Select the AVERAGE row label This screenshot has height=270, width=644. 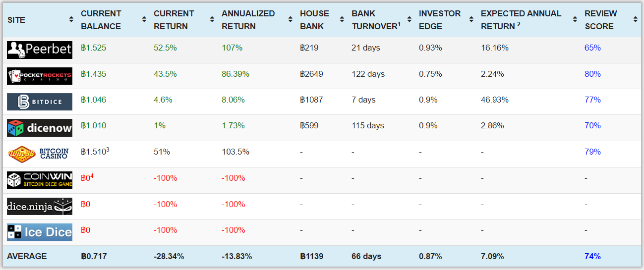[x=27, y=257]
